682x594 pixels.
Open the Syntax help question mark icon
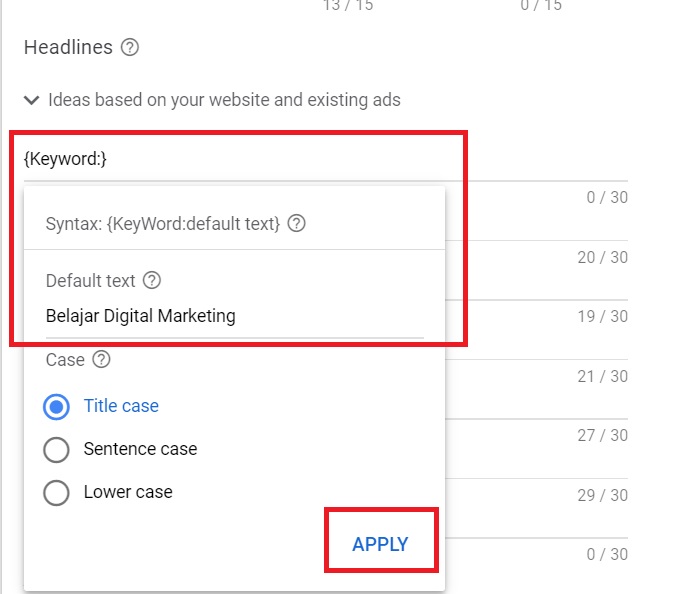click(296, 224)
